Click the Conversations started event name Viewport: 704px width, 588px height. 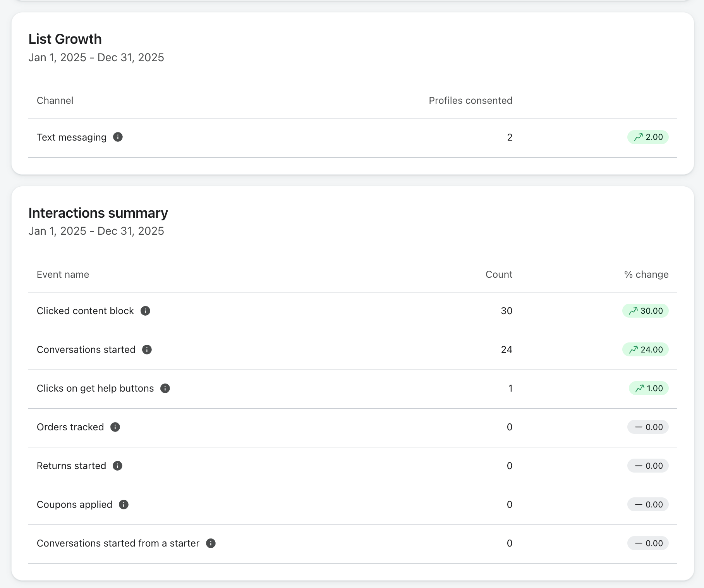point(86,350)
